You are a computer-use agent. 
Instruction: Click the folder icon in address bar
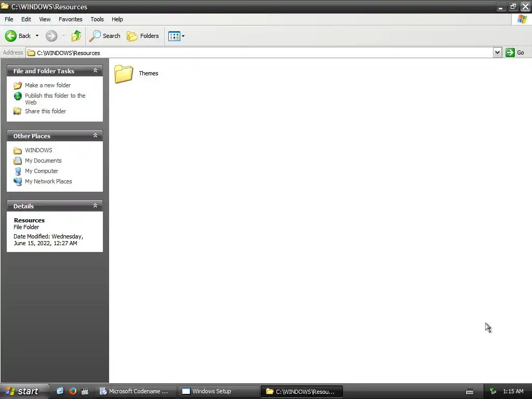(x=31, y=53)
